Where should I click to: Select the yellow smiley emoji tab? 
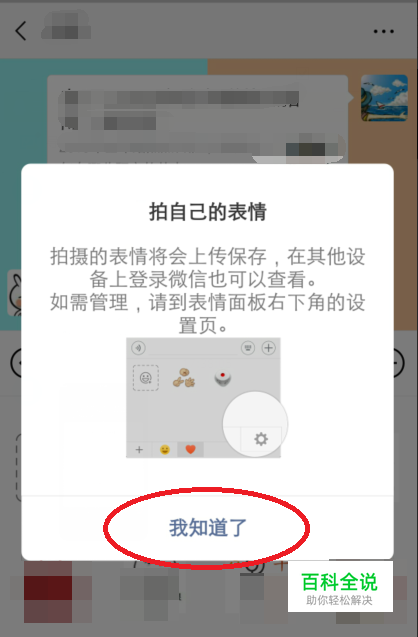(x=165, y=449)
